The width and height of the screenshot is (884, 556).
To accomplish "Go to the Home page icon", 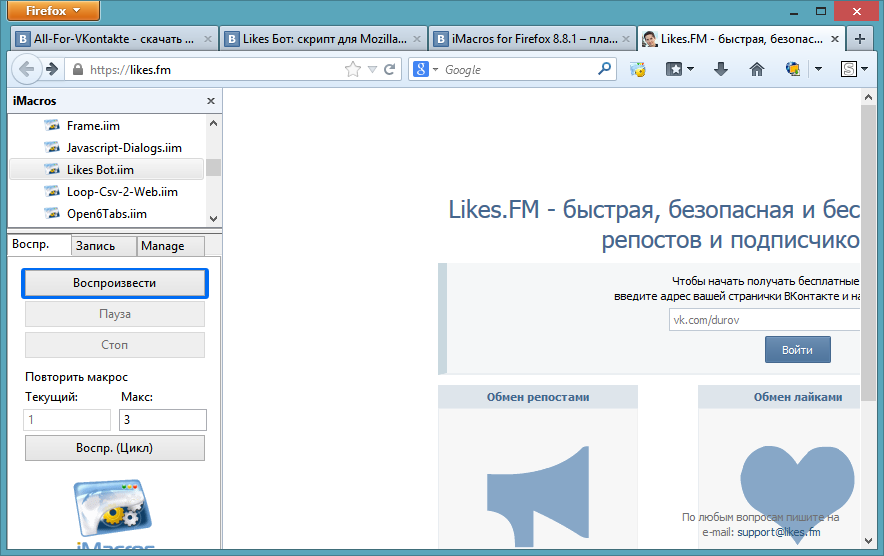I will point(757,69).
